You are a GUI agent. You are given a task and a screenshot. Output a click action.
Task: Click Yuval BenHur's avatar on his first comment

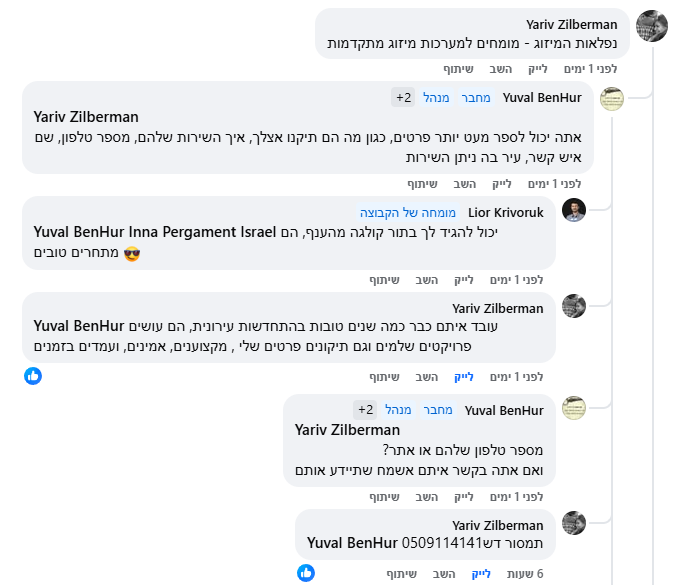click(612, 98)
